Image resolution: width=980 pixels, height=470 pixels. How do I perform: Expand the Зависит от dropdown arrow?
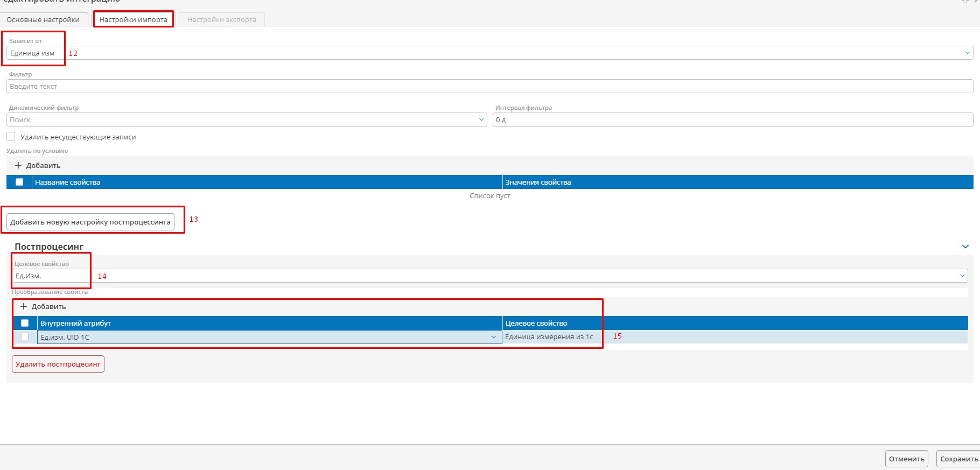[x=967, y=53]
